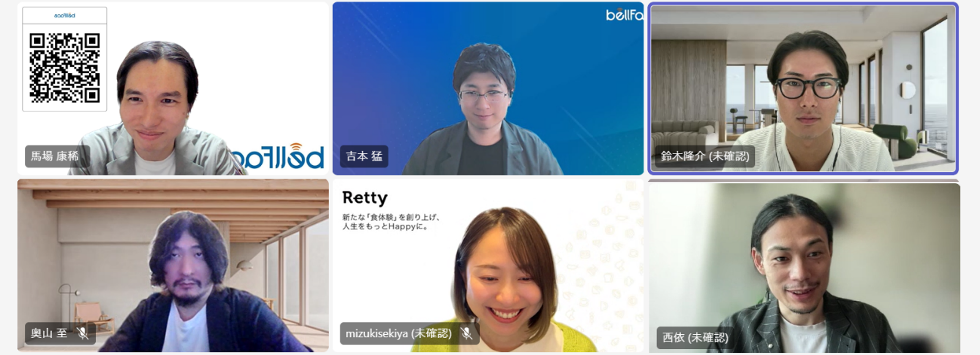The width and height of the screenshot is (980, 355).
Task: Click the 奥山 至 name label text
Action: tap(49, 333)
